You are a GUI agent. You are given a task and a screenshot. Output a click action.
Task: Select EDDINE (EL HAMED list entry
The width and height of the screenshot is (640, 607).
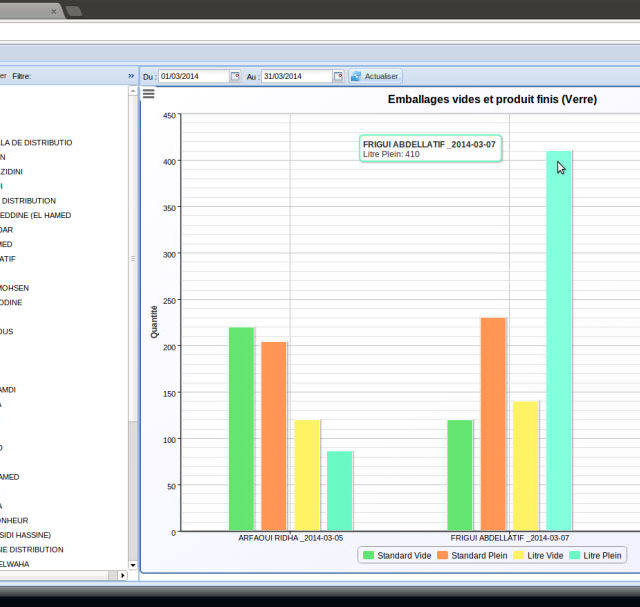36,215
